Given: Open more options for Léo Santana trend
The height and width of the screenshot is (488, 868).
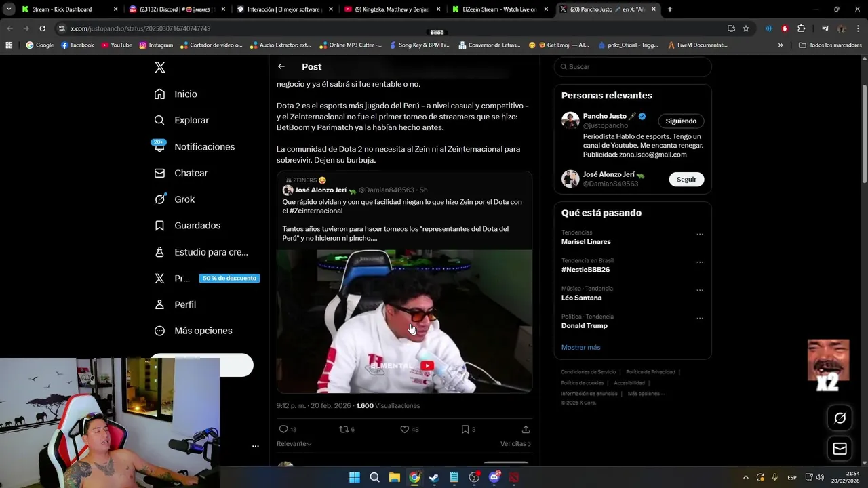Looking at the screenshot, I should pos(700,290).
